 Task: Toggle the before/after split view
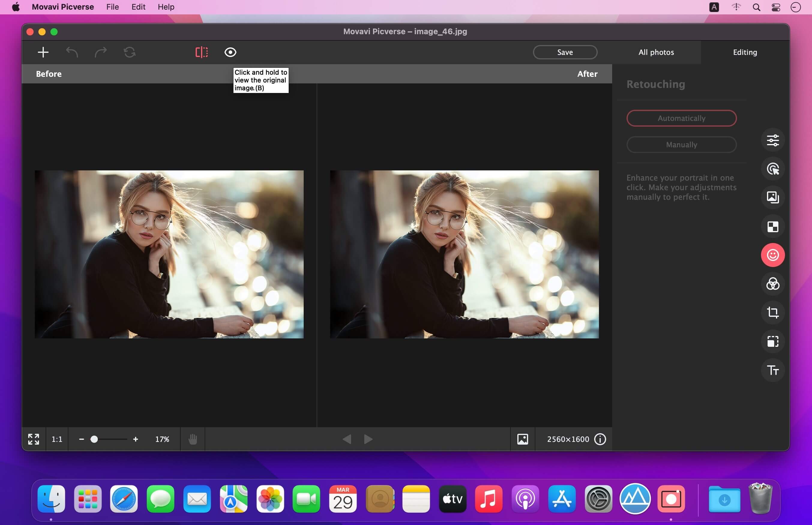(201, 52)
